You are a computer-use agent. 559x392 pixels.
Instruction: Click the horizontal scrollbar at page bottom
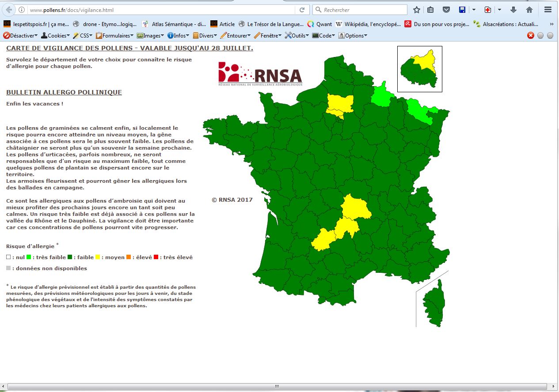(277, 387)
